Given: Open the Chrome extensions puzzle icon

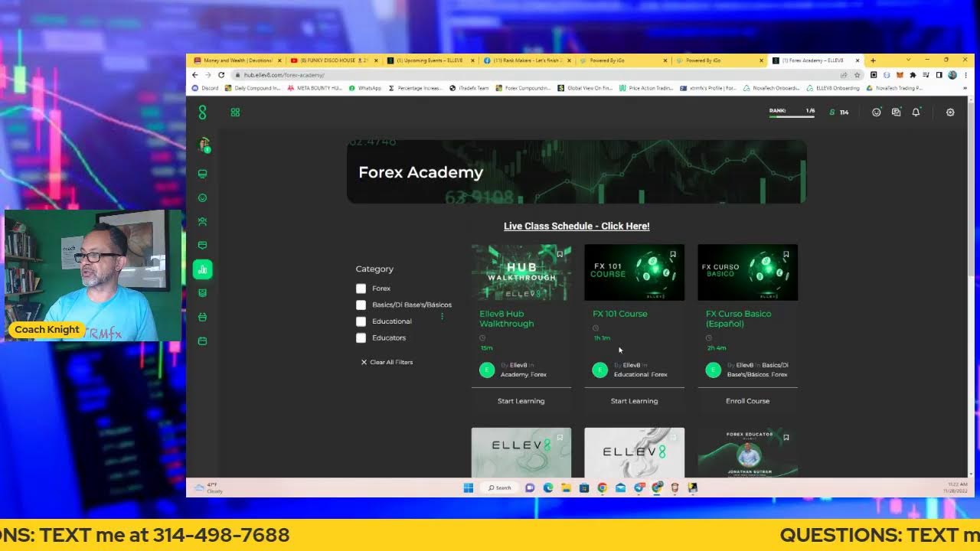Looking at the screenshot, I should (913, 75).
